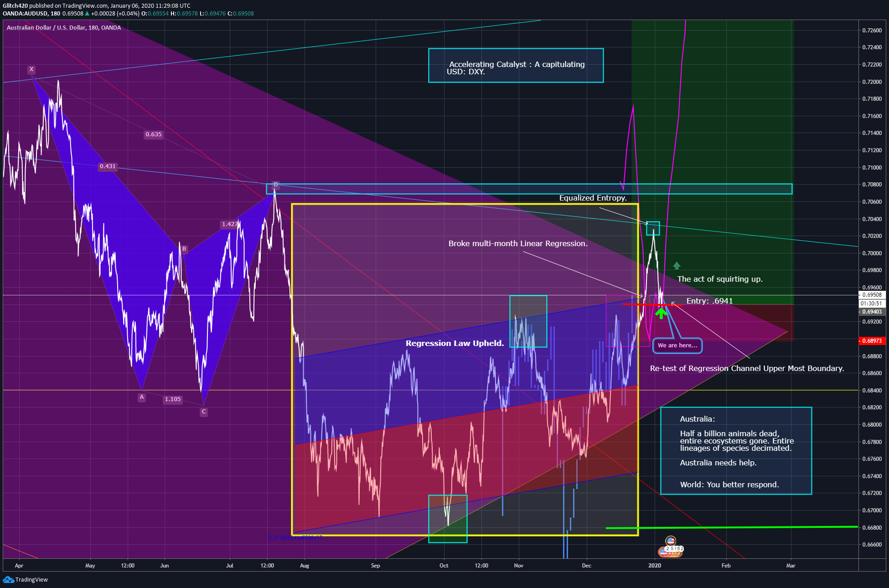Click the harmonic pattern point D label
This screenshot has width=889, height=588.
coord(275,185)
